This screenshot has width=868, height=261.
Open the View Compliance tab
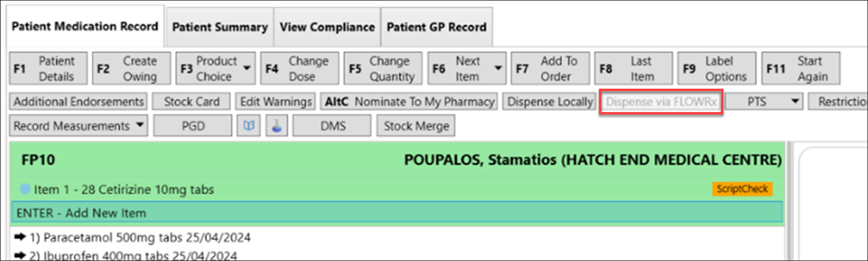pyautogui.click(x=327, y=27)
